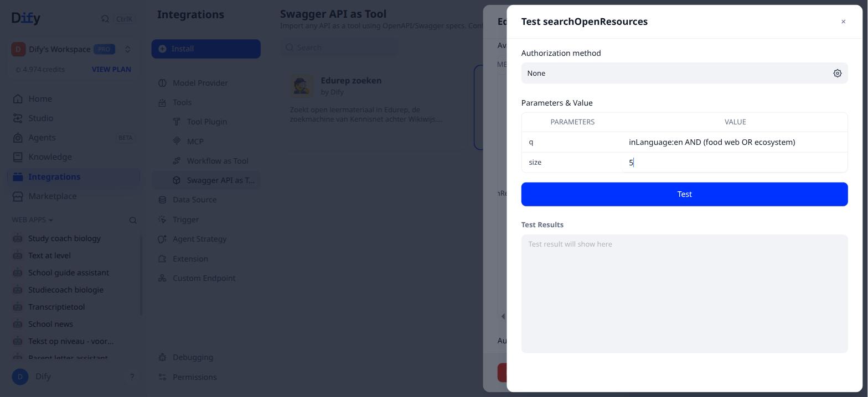Click the Data Source database icon
Image resolution: width=868 pixels, height=397 pixels.
pos(162,200)
